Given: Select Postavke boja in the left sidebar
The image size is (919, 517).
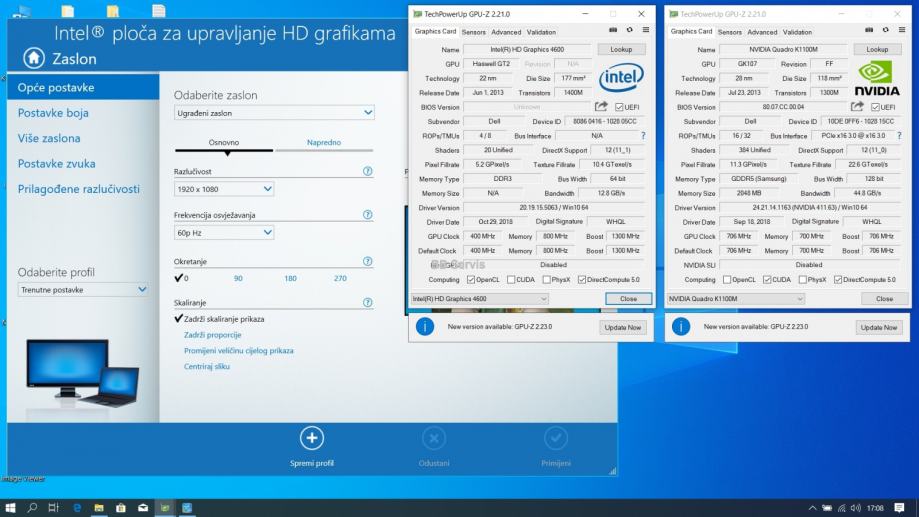Looking at the screenshot, I should (53, 113).
